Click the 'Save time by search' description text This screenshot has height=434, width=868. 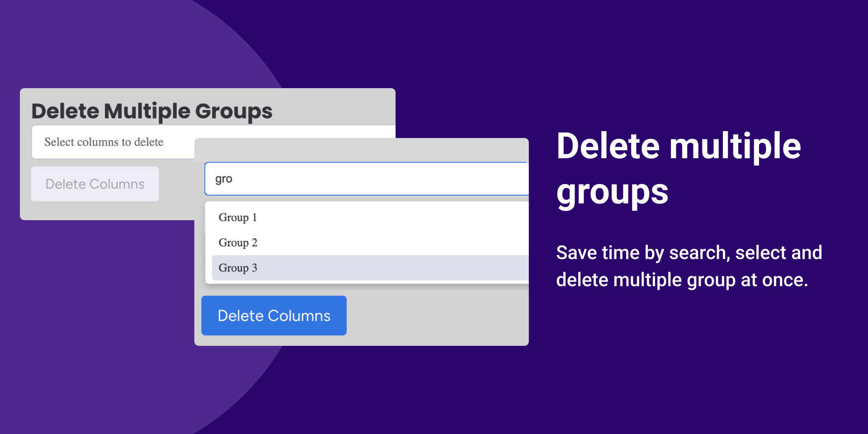[x=689, y=266]
